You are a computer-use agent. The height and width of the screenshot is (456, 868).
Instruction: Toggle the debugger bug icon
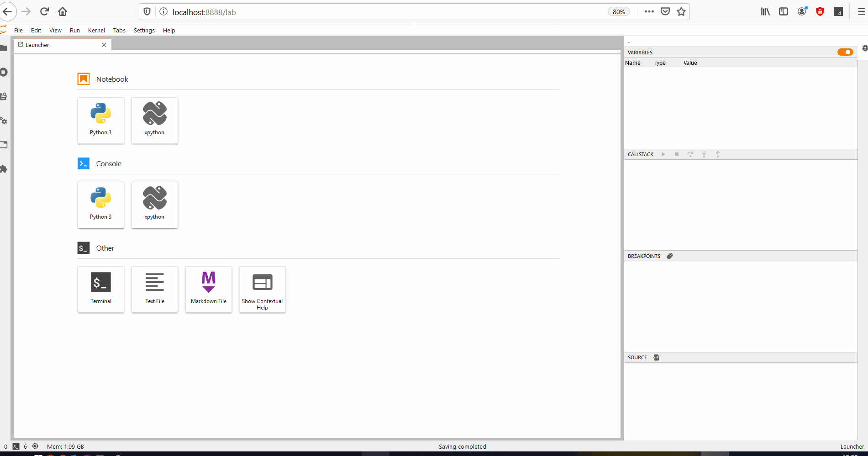(864, 47)
